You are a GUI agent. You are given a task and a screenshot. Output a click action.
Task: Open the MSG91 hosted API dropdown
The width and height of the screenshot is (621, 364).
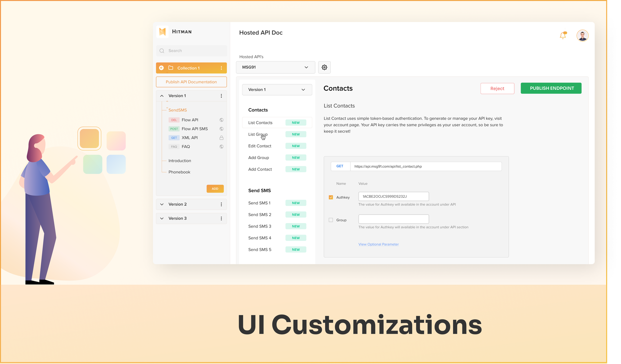(x=275, y=67)
